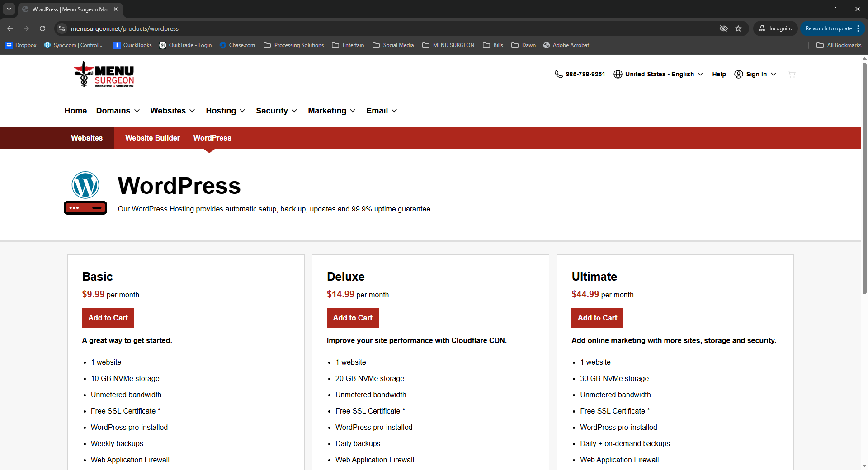Open the All Bookmarks folder
The image size is (868, 470).
pos(839,45)
